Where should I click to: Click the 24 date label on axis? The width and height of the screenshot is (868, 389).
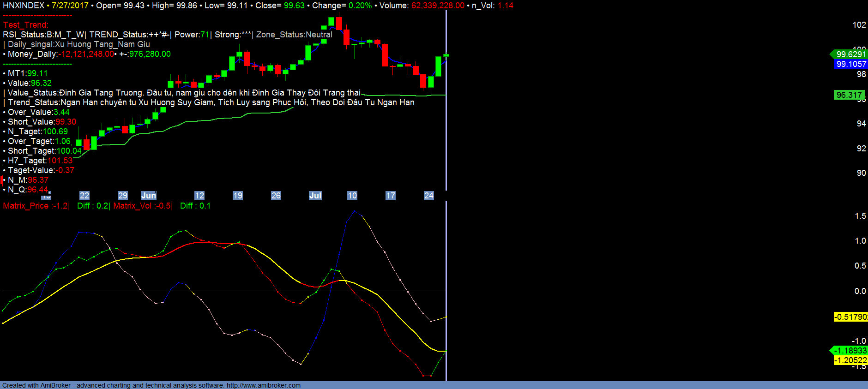pos(429,196)
